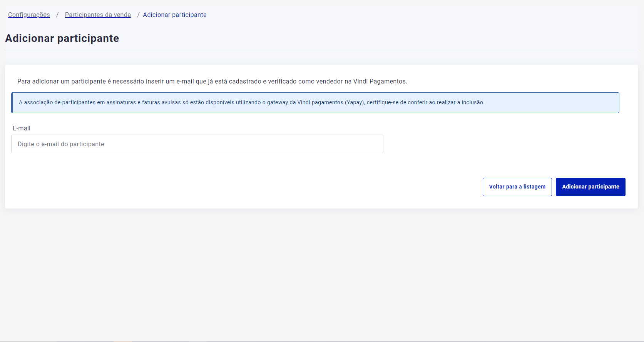644x342 pixels.
Task: Submit with the blue Adicionar participante button
Action: tap(590, 187)
